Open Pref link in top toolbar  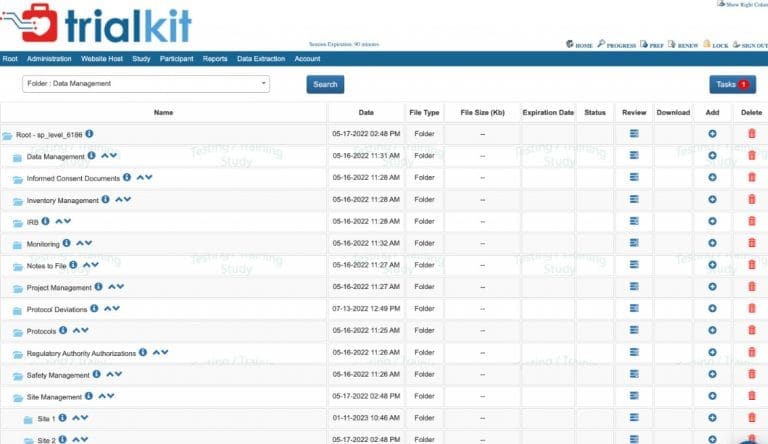coord(652,45)
